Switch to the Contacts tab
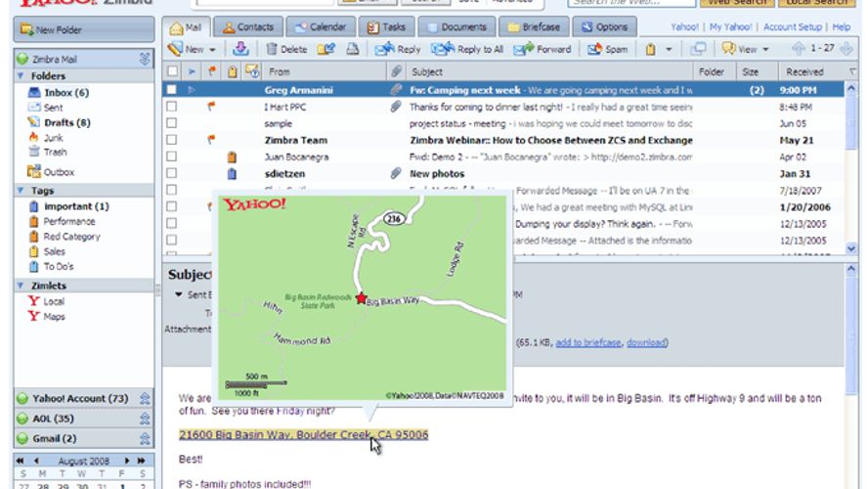Screen dimensions: 868x489 [x=248, y=26]
